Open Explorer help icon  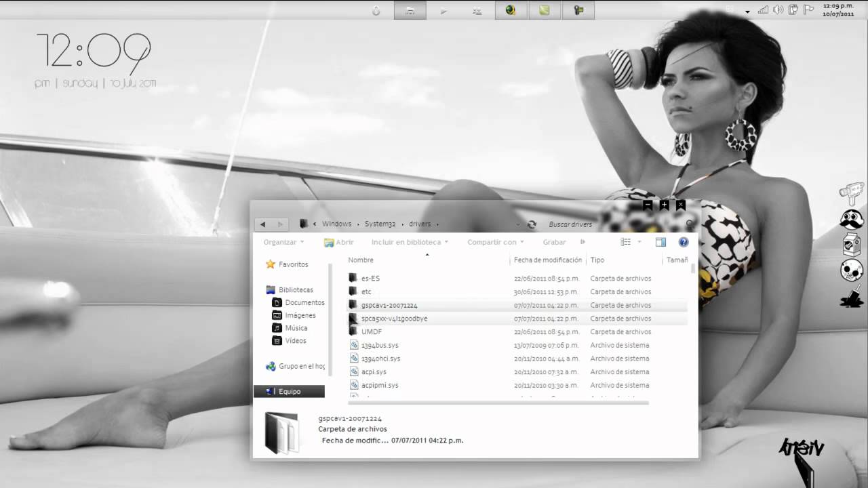click(684, 242)
